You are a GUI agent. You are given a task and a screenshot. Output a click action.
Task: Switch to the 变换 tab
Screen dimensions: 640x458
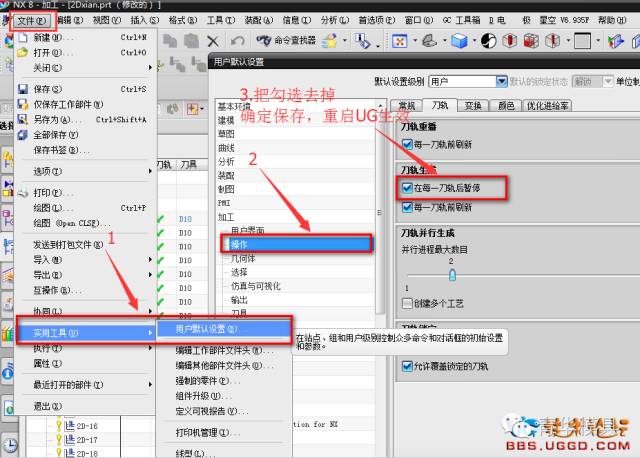[473, 106]
